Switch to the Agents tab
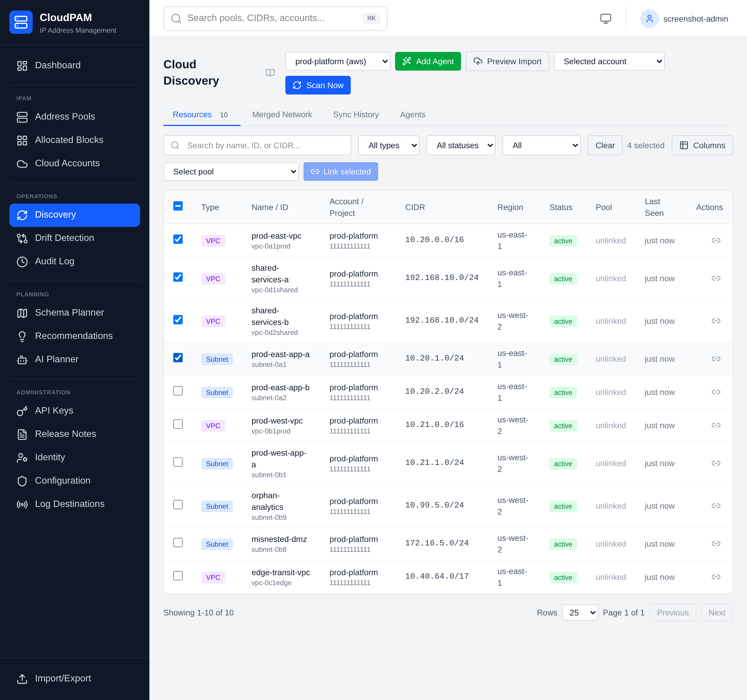This screenshot has height=700, width=747. click(413, 115)
